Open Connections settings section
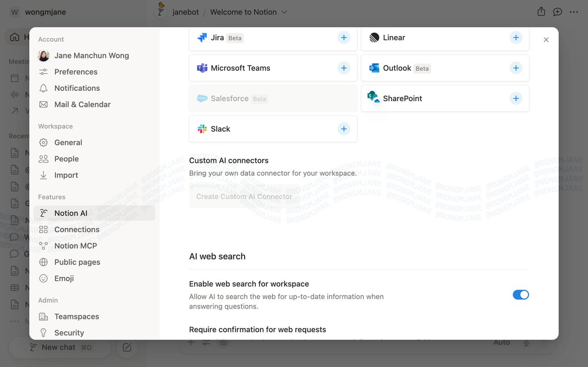Screen dimensions: 588x367 tap(94, 230)
